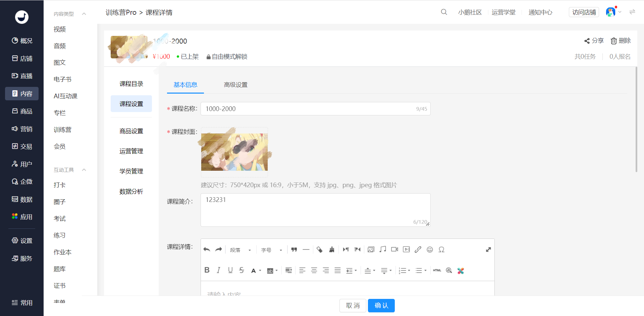Viewport: 644px width, 316px height.
Task: Collapse 互动工具 section
Action: (84, 170)
